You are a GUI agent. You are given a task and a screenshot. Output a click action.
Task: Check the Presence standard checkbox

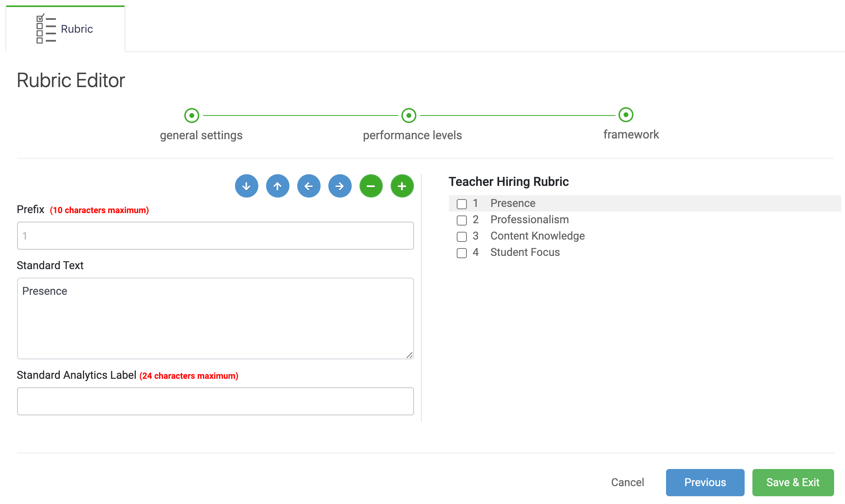click(x=461, y=204)
